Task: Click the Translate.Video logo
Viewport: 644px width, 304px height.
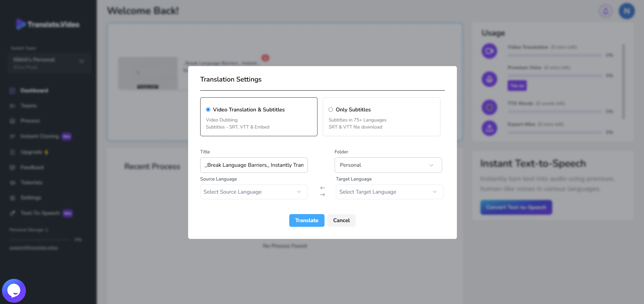Action: pos(48,24)
